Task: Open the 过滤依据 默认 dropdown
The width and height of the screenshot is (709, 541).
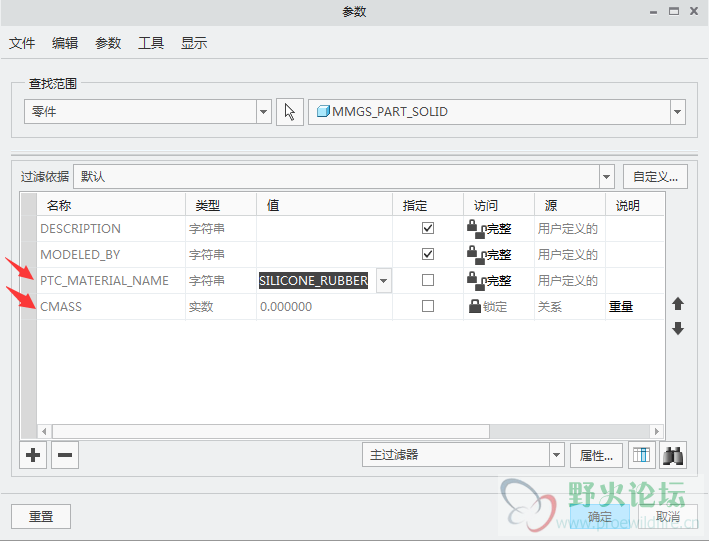Action: pos(607,177)
